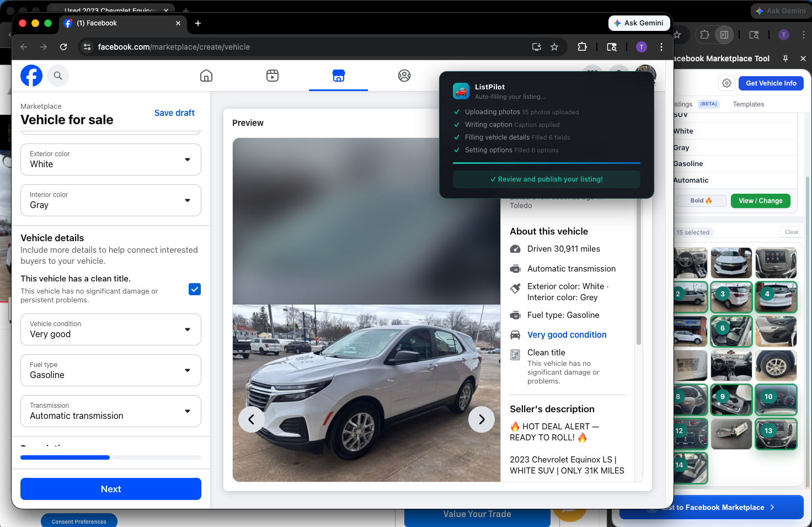Viewport: 812px width, 527px height.
Task: Open the Interior color dropdown
Action: (111, 200)
